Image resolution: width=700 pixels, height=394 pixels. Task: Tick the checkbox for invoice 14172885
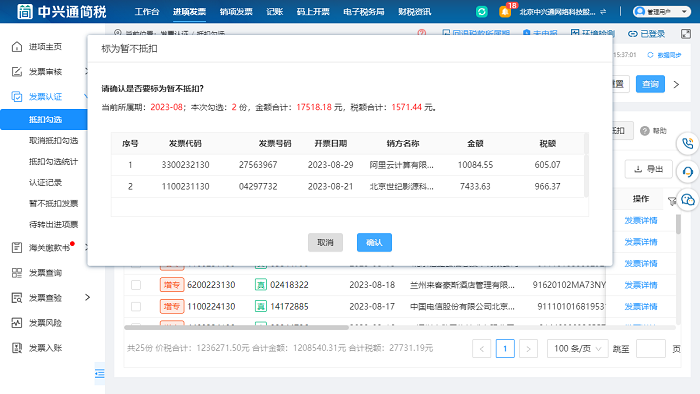coord(136,307)
